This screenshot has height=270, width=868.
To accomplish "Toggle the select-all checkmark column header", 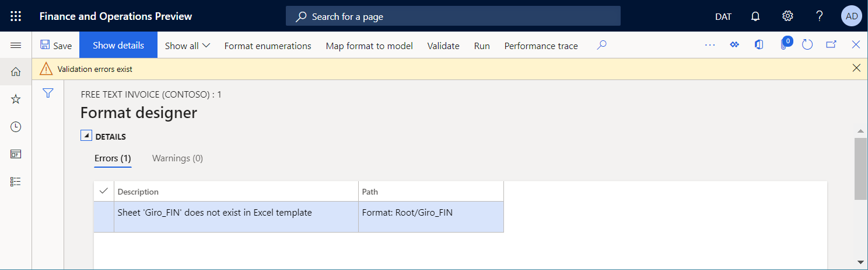I will point(104,191).
